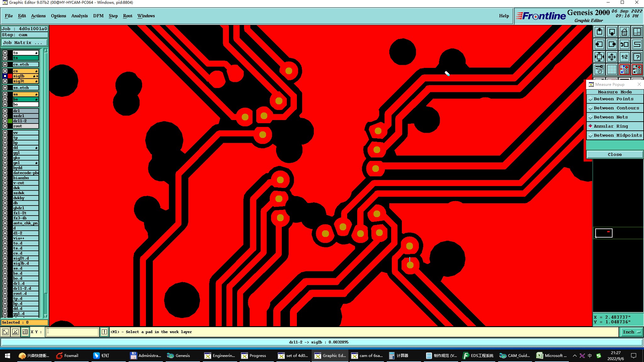Open the Actions menu
Image resolution: width=644 pixels, height=362 pixels.
click(38, 16)
